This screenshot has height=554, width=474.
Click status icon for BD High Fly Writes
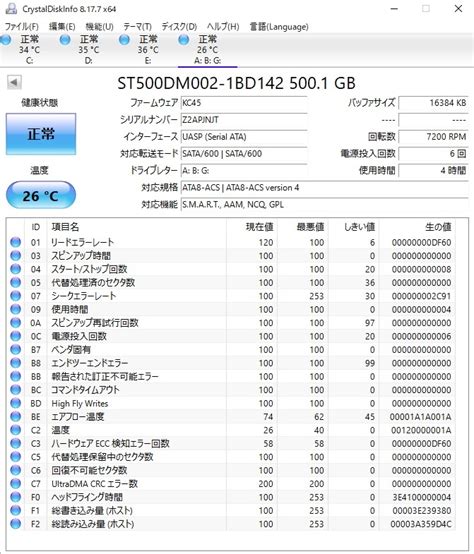(x=16, y=403)
